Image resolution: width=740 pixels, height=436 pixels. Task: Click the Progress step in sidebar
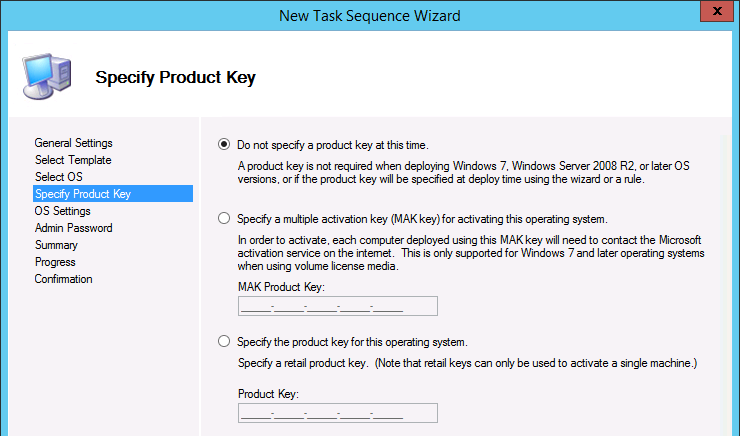pyautogui.click(x=55, y=262)
